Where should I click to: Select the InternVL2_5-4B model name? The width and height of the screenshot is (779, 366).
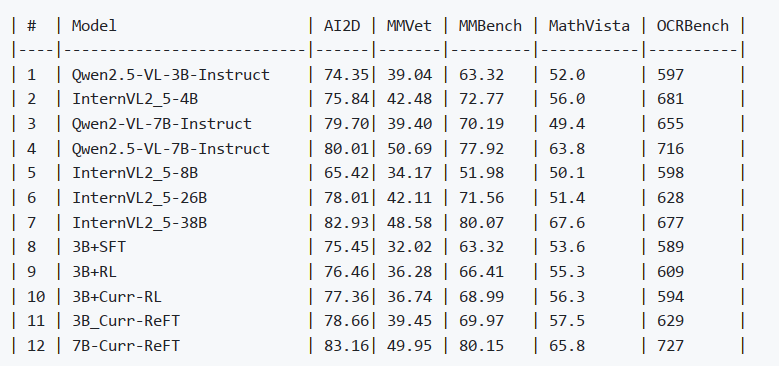[x=135, y=99]
